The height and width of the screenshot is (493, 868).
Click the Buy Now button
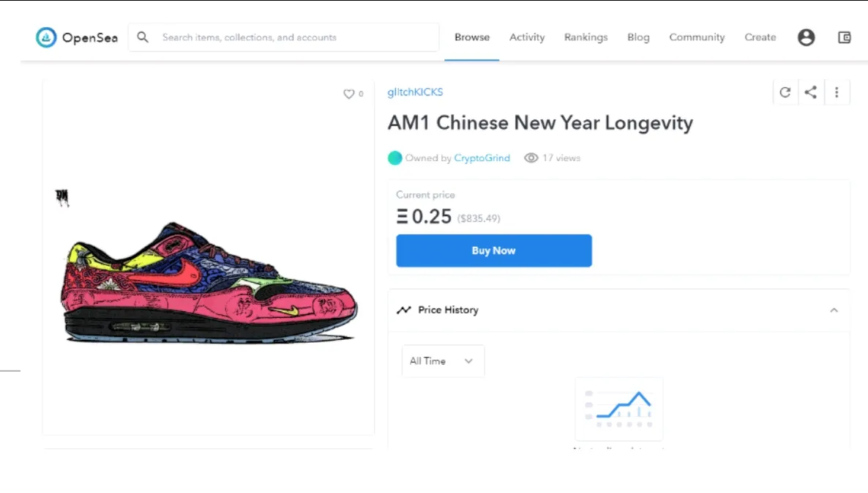click(x=494, y=251)
